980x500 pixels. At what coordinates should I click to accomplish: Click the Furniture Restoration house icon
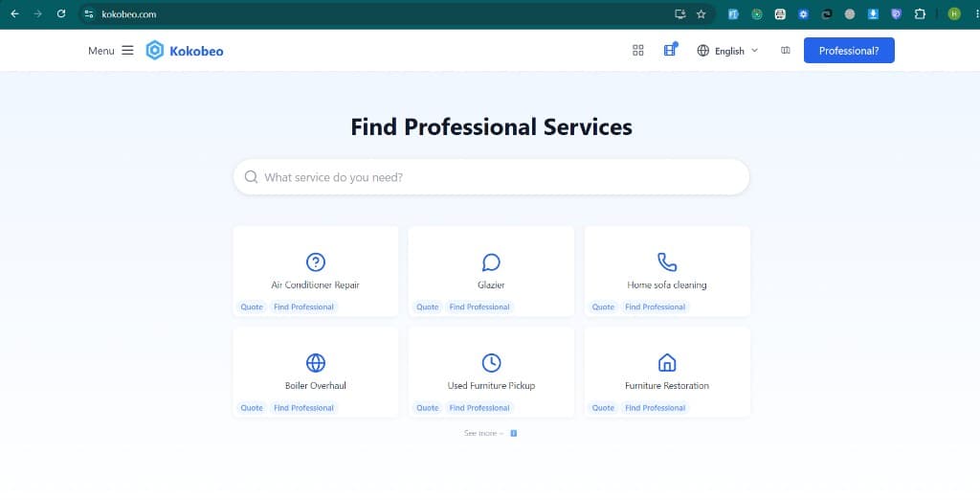(667, 363)
